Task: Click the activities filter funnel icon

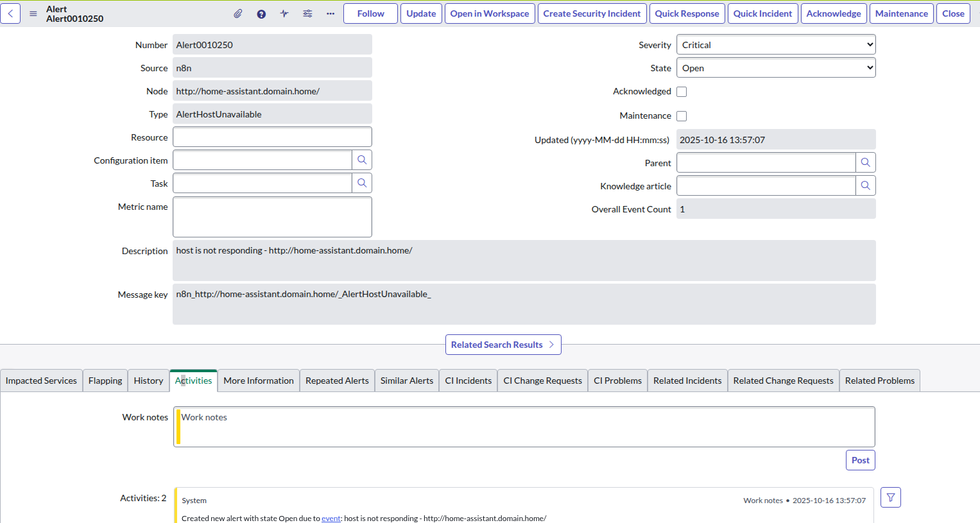Action: point(890,497)
